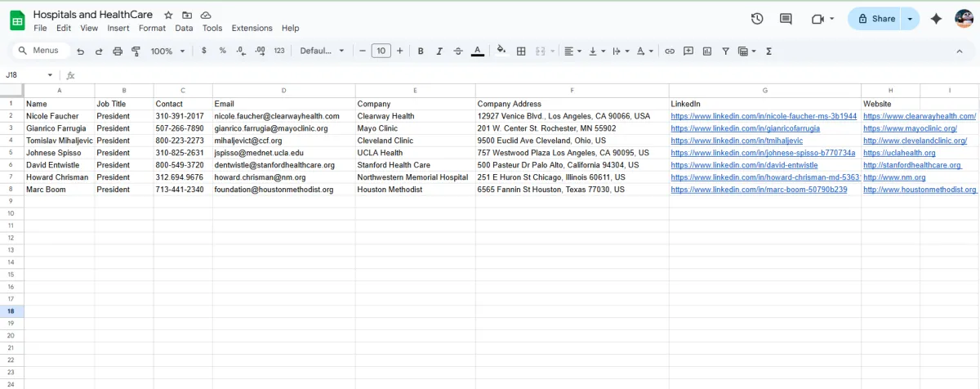This screenshot has width=980, height=389.
Task: Apply strikethrough formatting
Action: [458, 51]
